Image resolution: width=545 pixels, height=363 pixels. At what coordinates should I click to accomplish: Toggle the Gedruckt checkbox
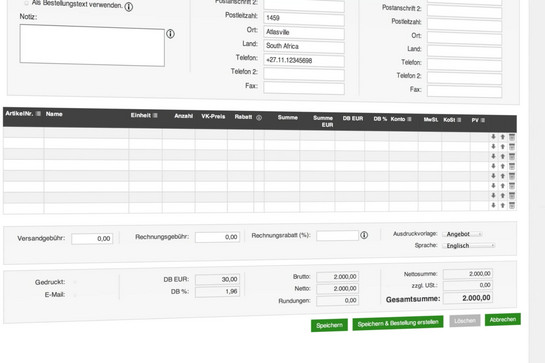pos(75,282)
